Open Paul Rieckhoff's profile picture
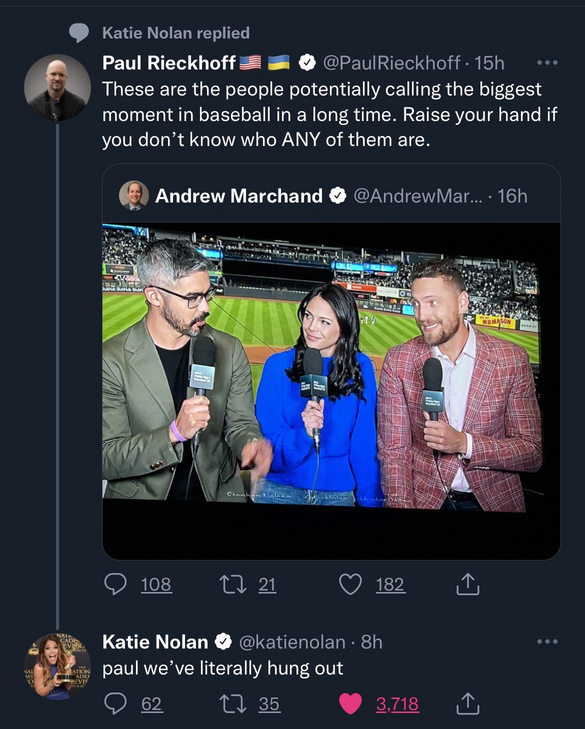The width and height of the screenshot is (585, 729). (57, 87)
